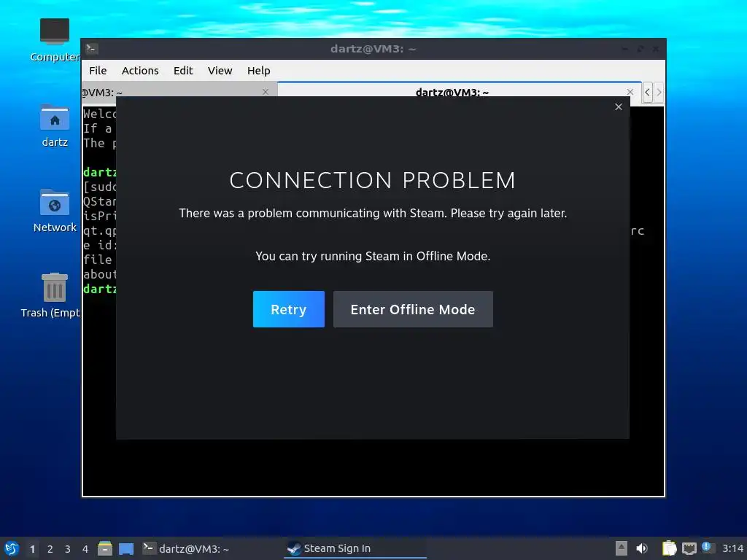Open the Trash desktop icon
Screen dimensions: 747x560
(x=50, y=295)
